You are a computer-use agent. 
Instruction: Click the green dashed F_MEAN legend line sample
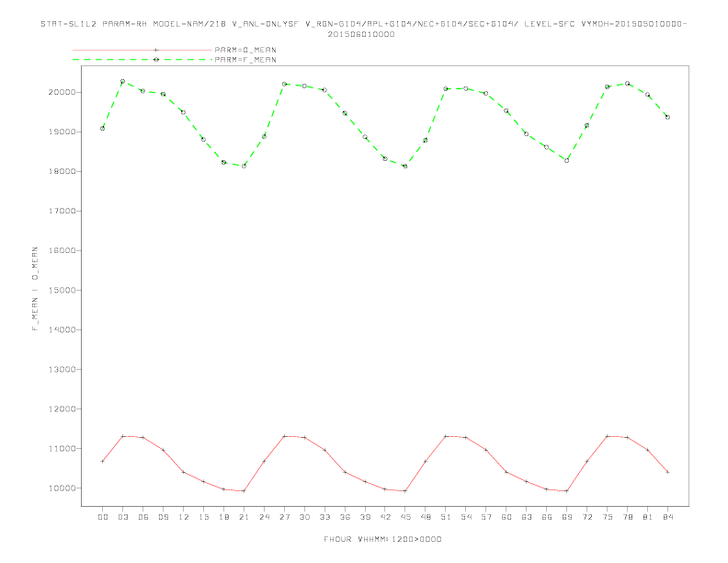point(142,60)
